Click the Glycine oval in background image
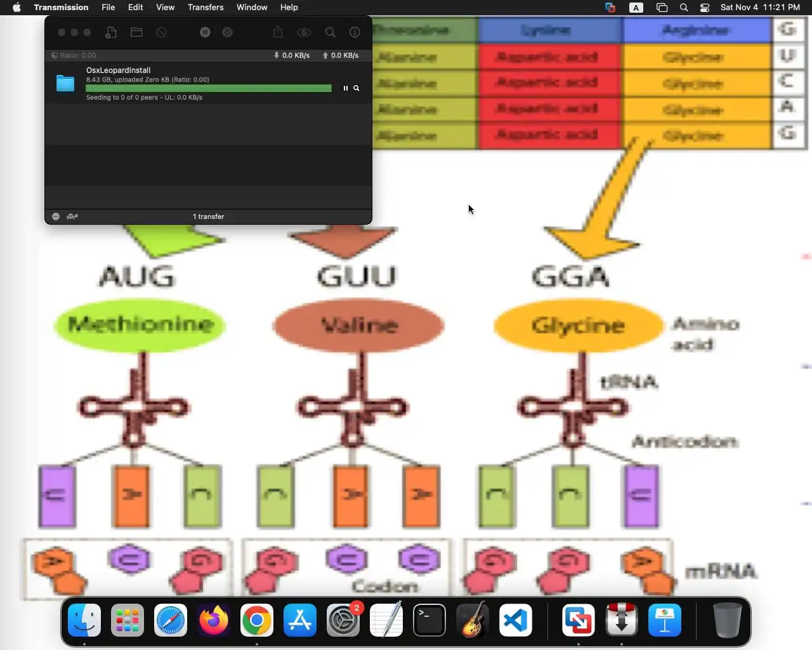The width and height of the screenshot is (812, 650). (x=579, y=326)
